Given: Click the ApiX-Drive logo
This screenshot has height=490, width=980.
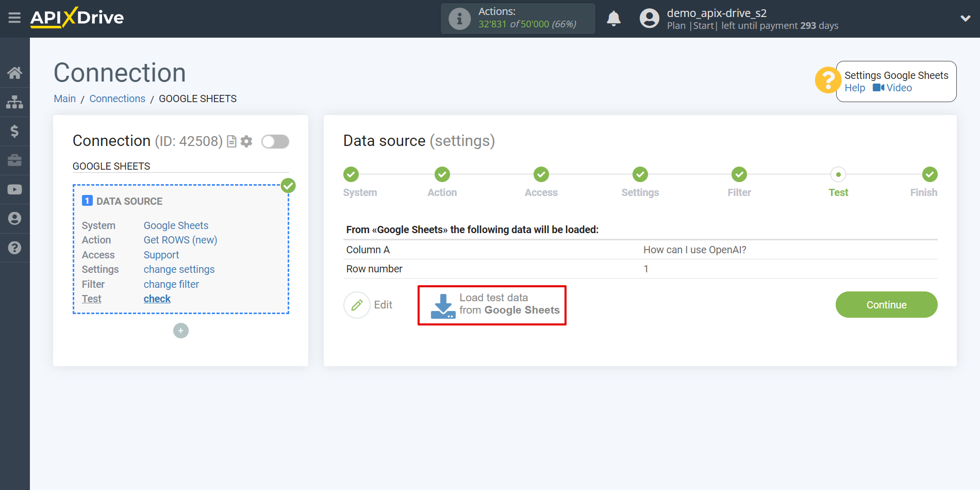Looking at the screenshot, I should click(x=77, y=18).
